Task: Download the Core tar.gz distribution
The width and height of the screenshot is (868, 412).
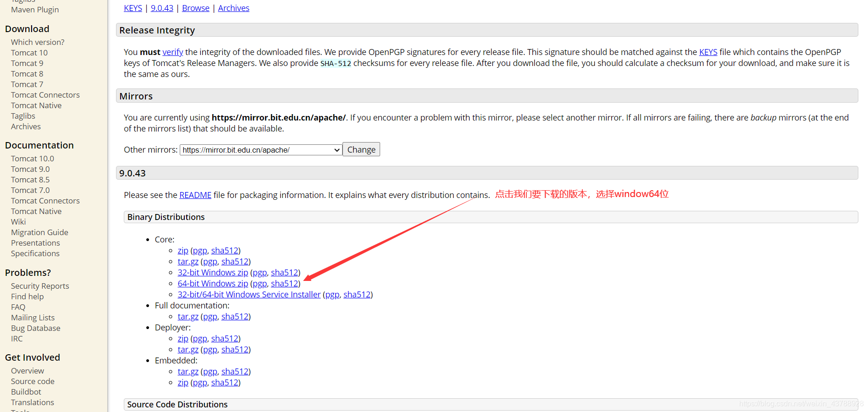Action: pos(188,262)
